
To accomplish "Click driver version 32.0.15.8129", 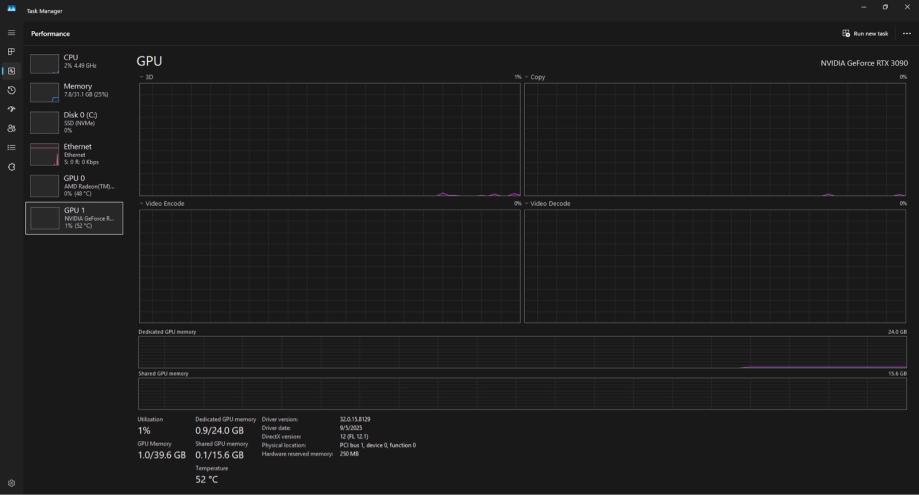I will [x=355, y=419].
